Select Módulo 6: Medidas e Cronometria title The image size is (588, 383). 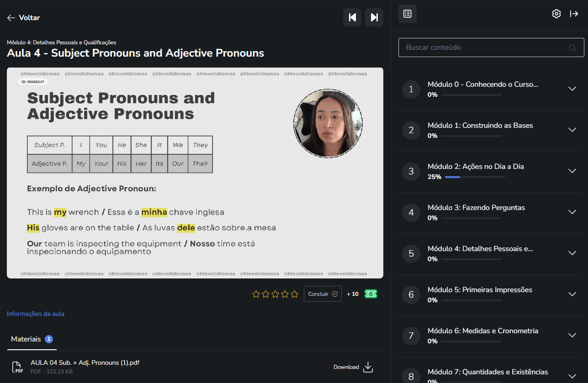483,331
